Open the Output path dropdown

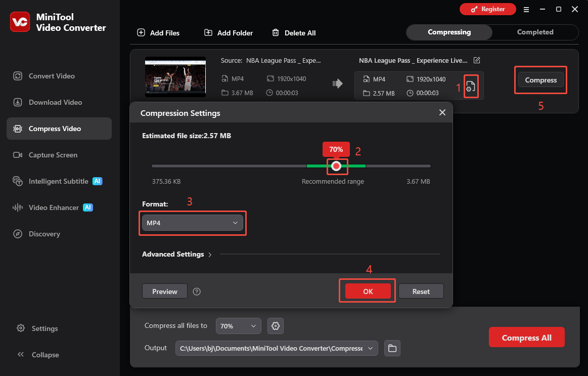click(x=277, y=348)
